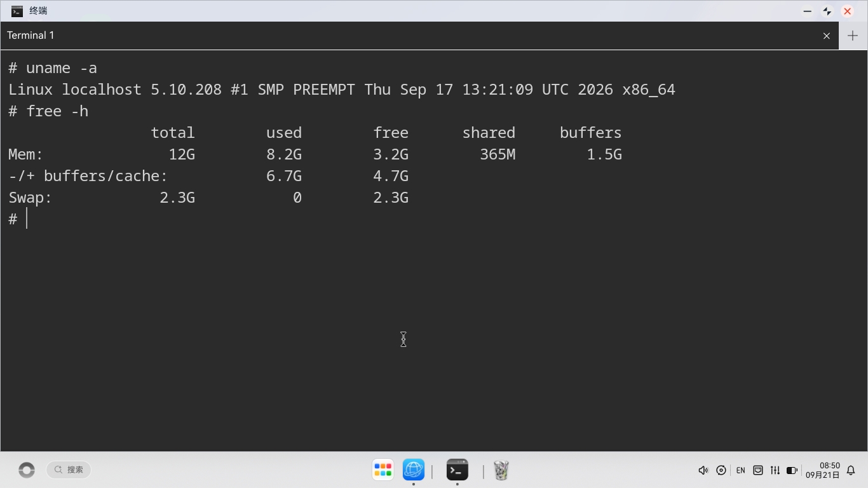Image resolution: width=868 pixels, height=488 pixels.
Task: Click the buffers/cache used value '6.7G'
Action: [x=284, y=176]
